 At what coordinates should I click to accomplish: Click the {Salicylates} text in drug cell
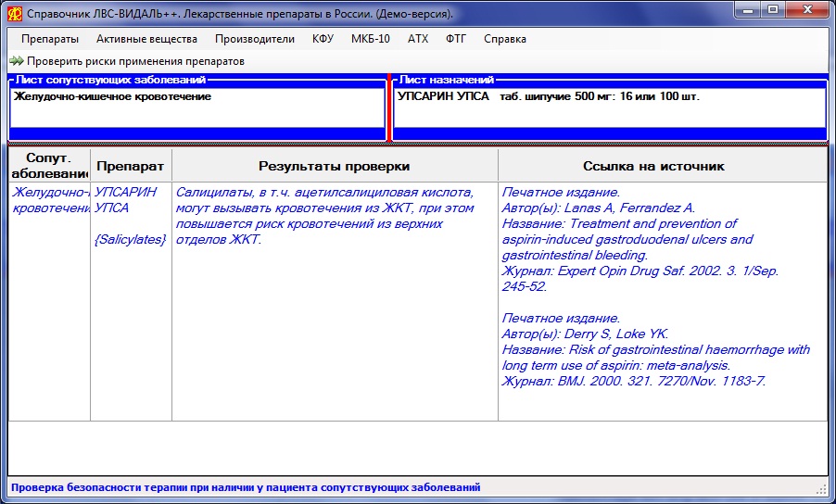point(130,240)
